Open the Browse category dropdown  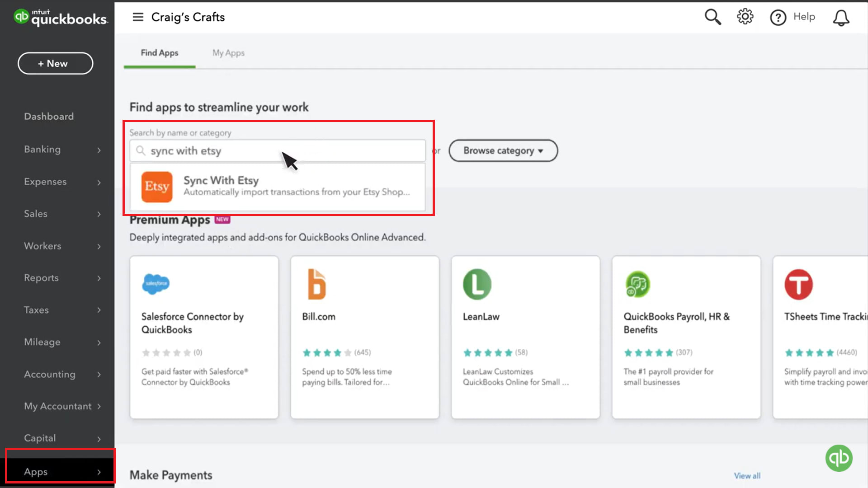pos(503,150)
